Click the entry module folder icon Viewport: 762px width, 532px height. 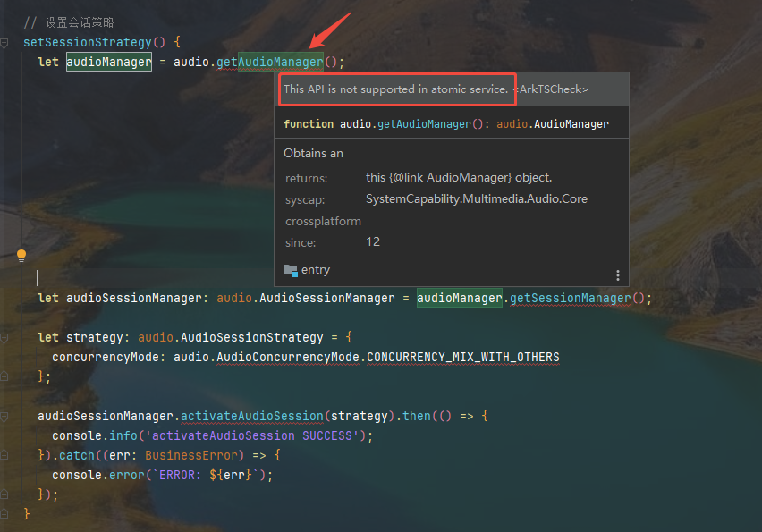coord(291,270)
